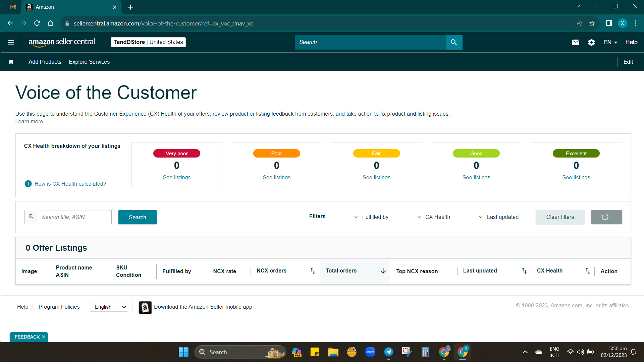Image resolution: width=644 pixels, height=362 pixels.
Task: Close the FEEDBACK tab with X
Action: (44, 337)
